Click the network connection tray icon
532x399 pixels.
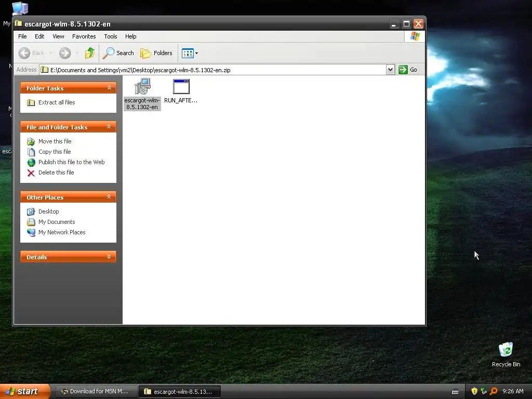point(484,391)
